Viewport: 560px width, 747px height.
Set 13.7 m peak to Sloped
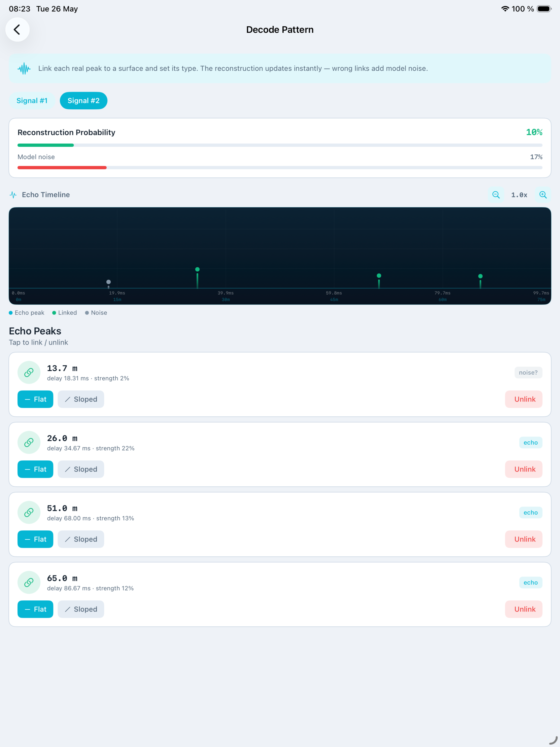pos(81,399)
